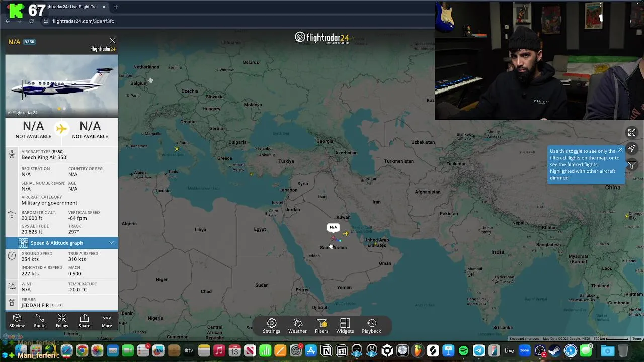Follow the selected aircraft

click(x=62, y=321)
